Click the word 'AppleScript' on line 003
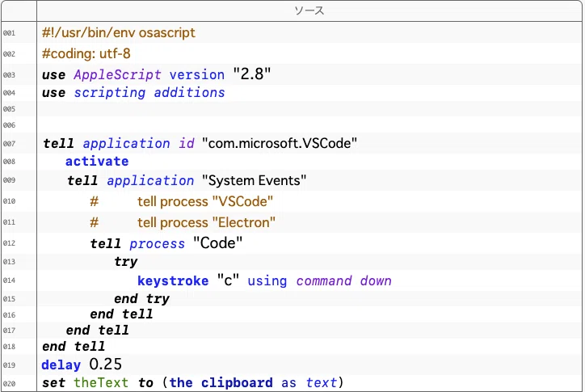The image size is (585, 392). pyautogui.click(x=117, y=74)
